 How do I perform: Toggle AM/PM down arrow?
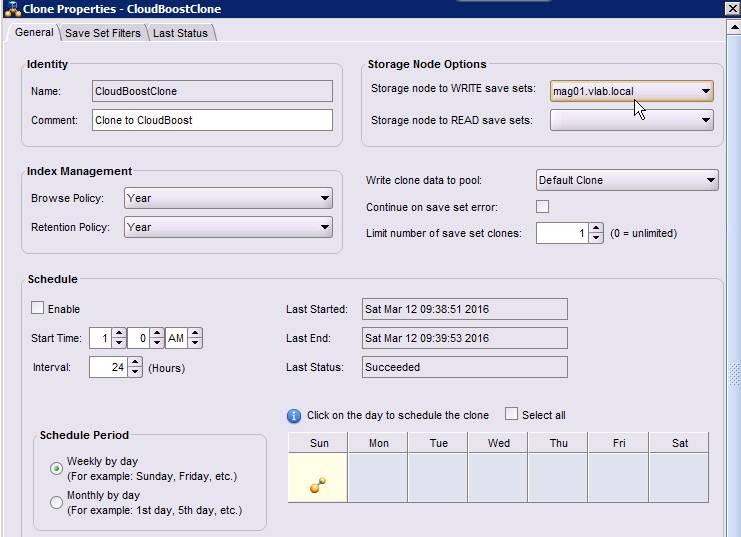tap(195, 343)
